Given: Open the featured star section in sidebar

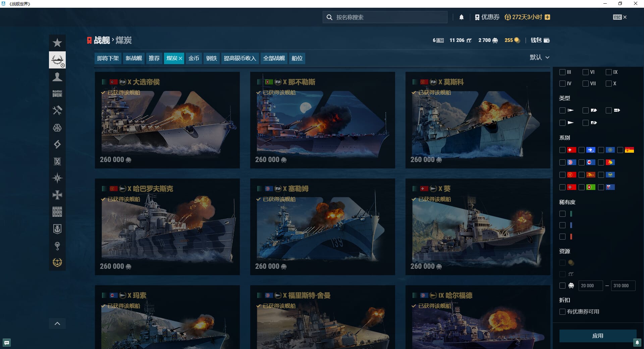Looking at the screenshot, I should pos(57,43).
